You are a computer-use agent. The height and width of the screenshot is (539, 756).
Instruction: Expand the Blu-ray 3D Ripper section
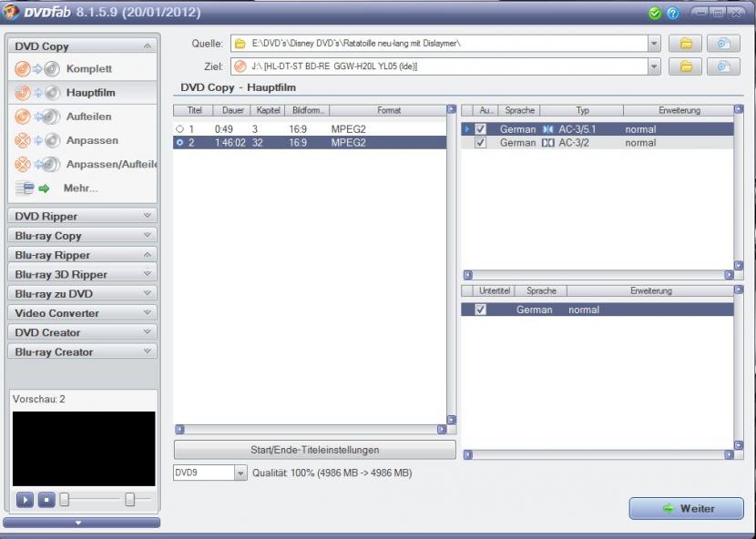click(x=148, y=274)
